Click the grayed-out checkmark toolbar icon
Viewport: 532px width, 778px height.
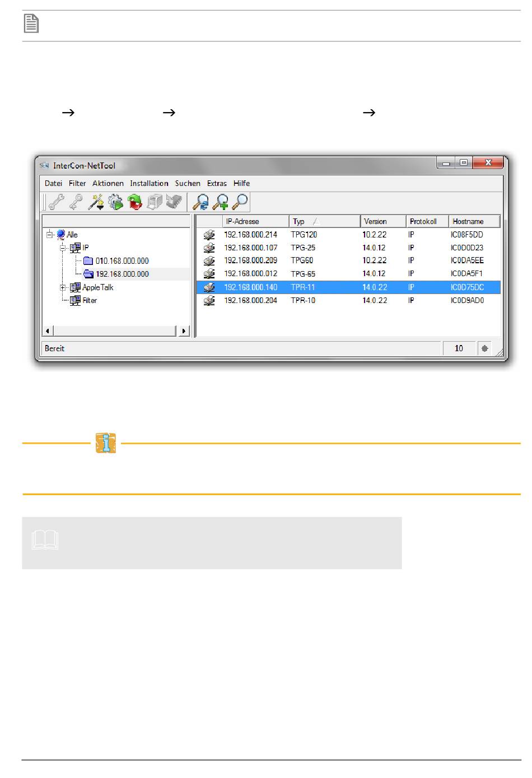[174, 202]
